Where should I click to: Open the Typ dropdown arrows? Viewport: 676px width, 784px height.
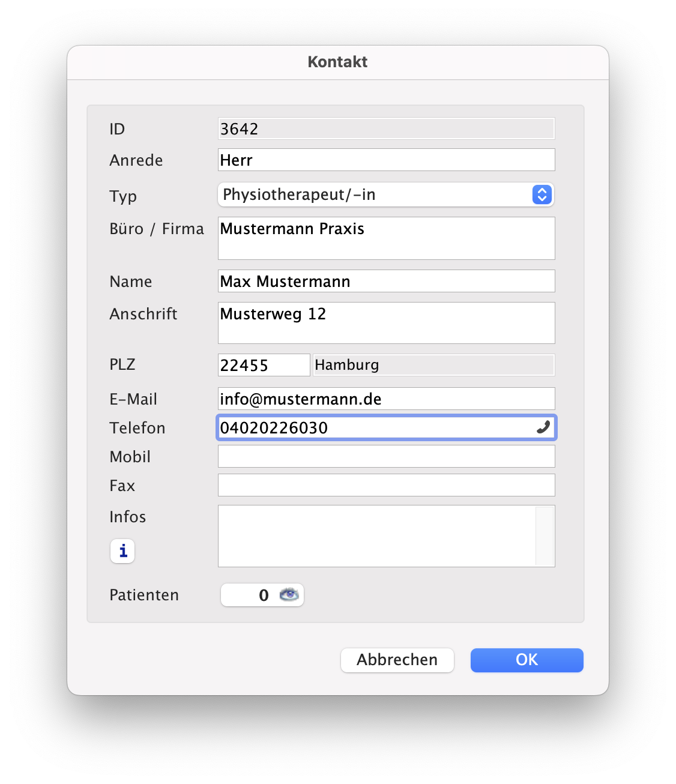[x=542, y=194]
